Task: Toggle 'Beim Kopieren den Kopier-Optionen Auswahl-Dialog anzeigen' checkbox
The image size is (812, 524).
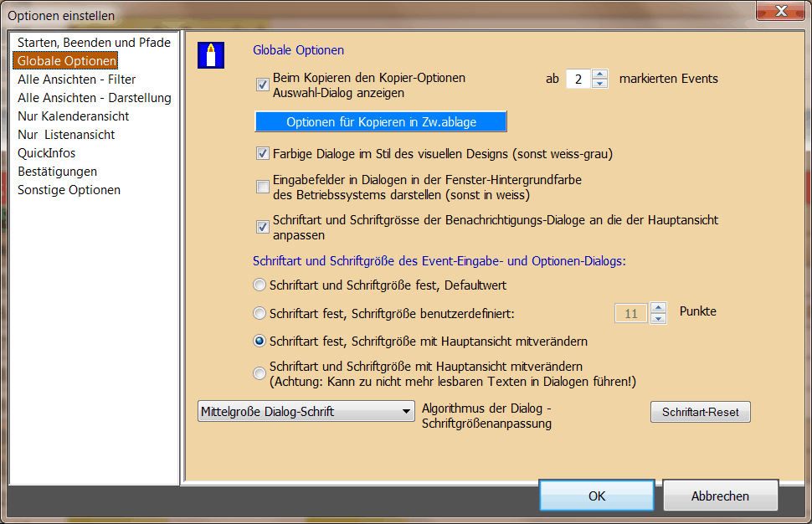Action: click(x=263, y=85)
